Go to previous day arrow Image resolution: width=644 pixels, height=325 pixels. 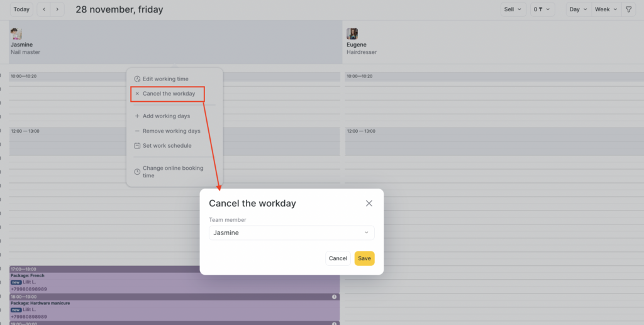click(x=43, y=9)
